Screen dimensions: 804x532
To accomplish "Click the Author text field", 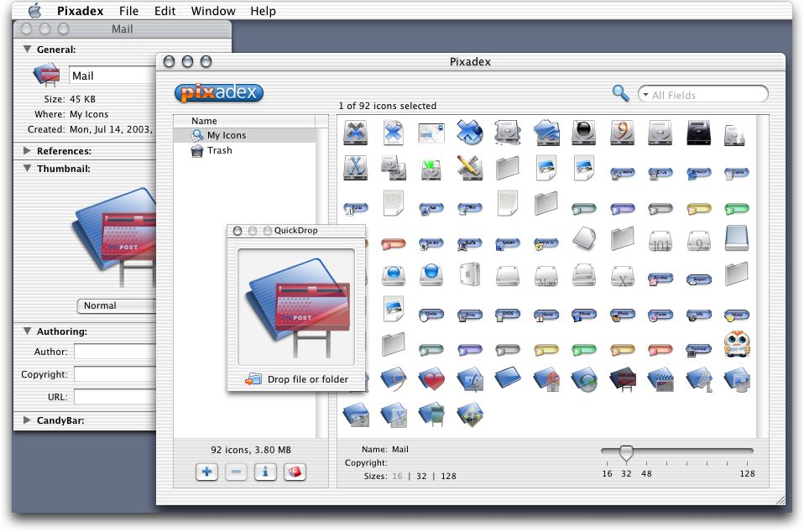I will click(x=115, y=352).
